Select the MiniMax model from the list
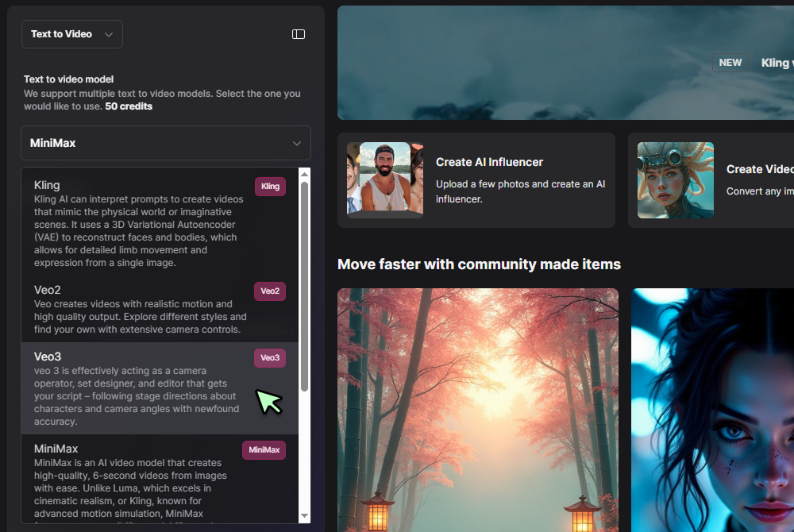Viewport: 794px width, 532px height. 160,479
